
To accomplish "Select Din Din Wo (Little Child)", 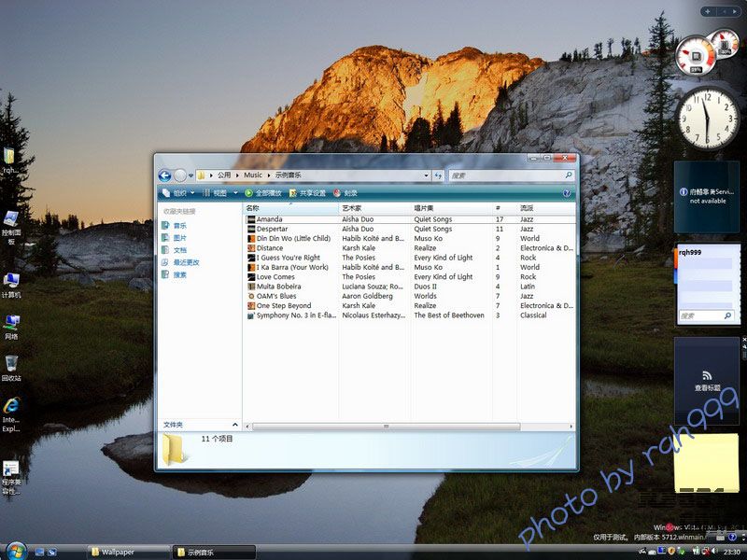I will [x=293, y=239].
